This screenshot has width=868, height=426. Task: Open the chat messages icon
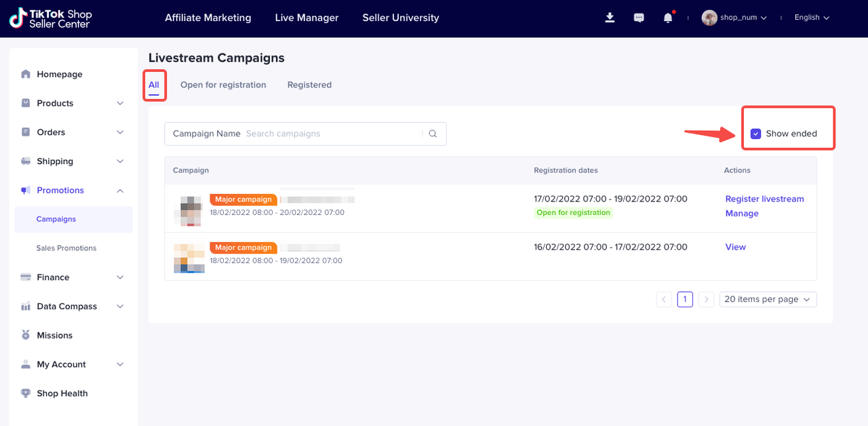point(639,18)
